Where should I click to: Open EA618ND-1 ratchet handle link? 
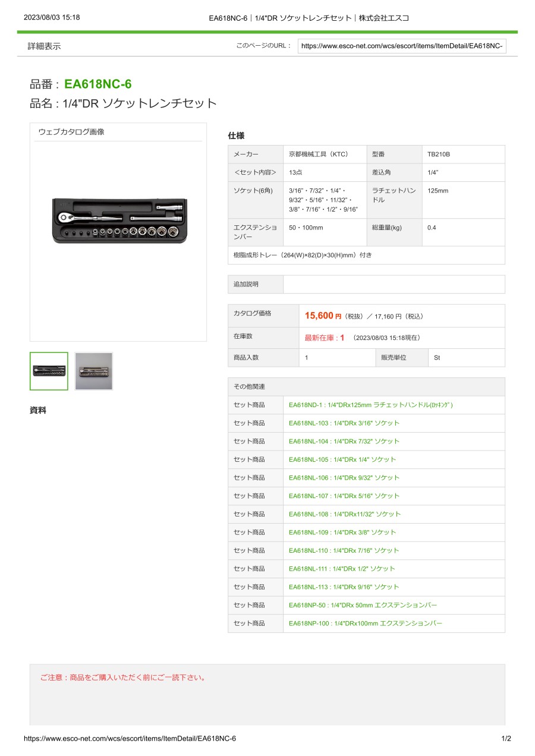370,405
